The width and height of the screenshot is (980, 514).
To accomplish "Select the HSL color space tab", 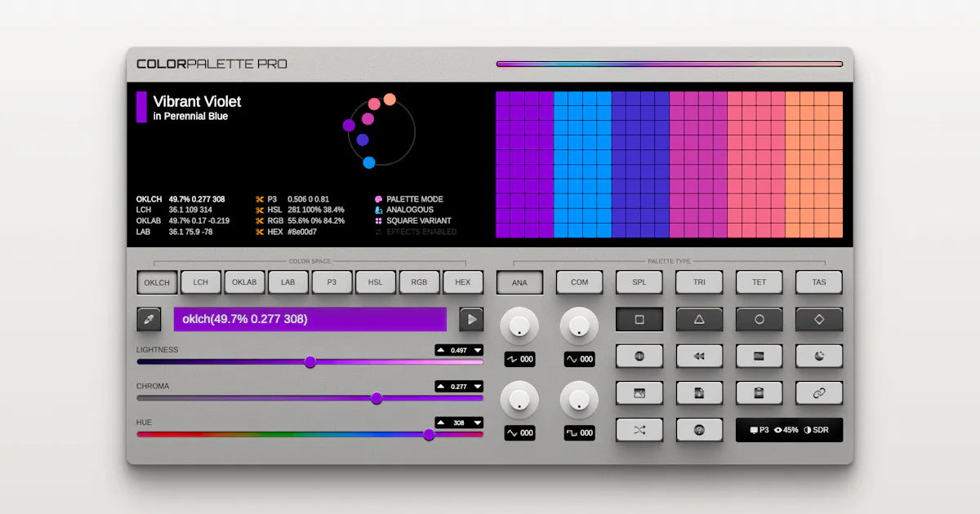I will click(376, 282).
